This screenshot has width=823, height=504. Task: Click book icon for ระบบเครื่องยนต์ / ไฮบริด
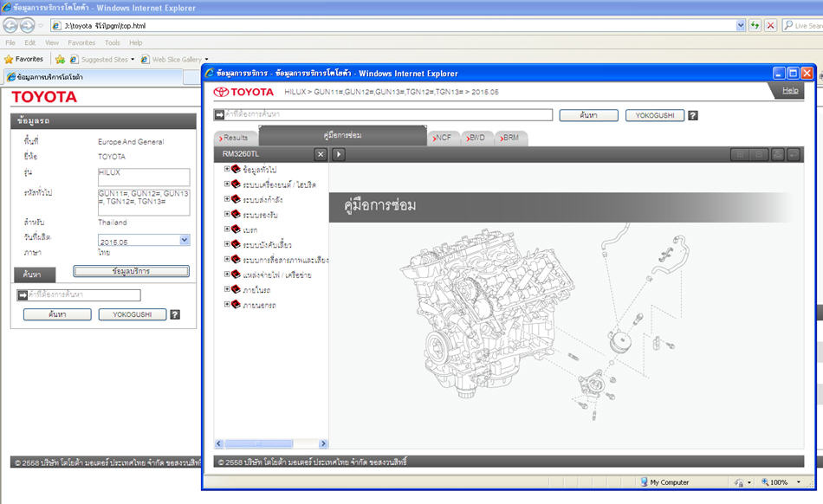click(x=236, y=184)
